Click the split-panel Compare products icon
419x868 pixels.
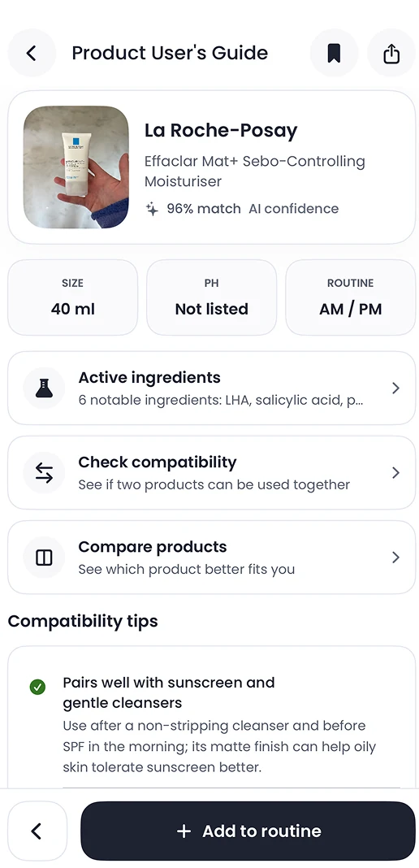44,558
